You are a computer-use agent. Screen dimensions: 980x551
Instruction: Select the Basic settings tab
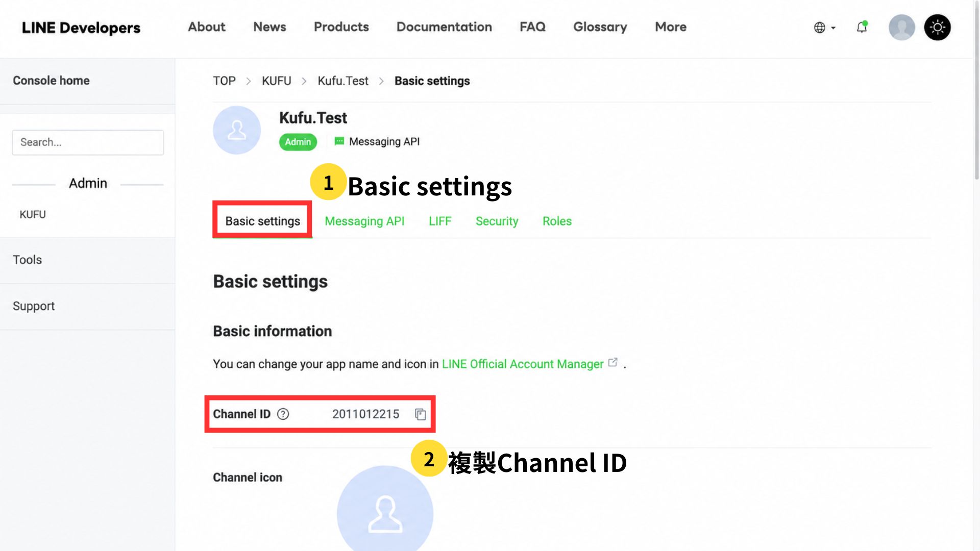tap(262, 221)
